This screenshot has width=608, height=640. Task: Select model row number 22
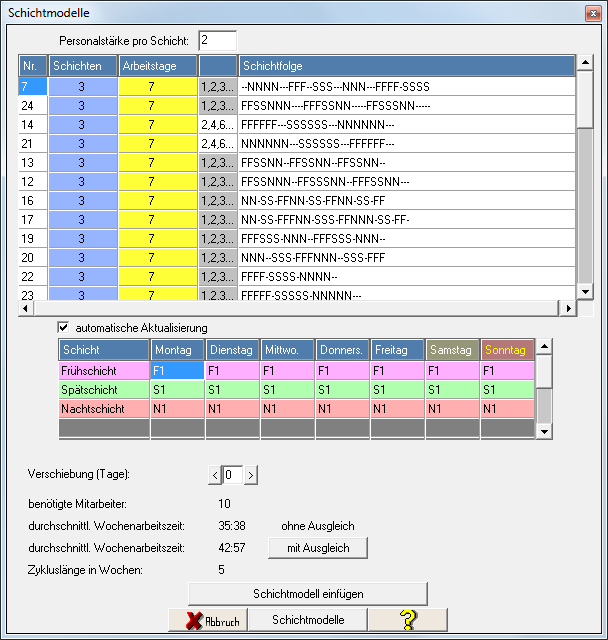tap(33, 276)
